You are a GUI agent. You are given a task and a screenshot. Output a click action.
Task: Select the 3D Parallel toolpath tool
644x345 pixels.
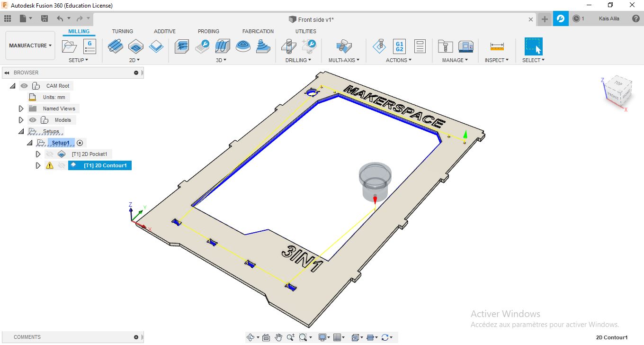point(223,46)
